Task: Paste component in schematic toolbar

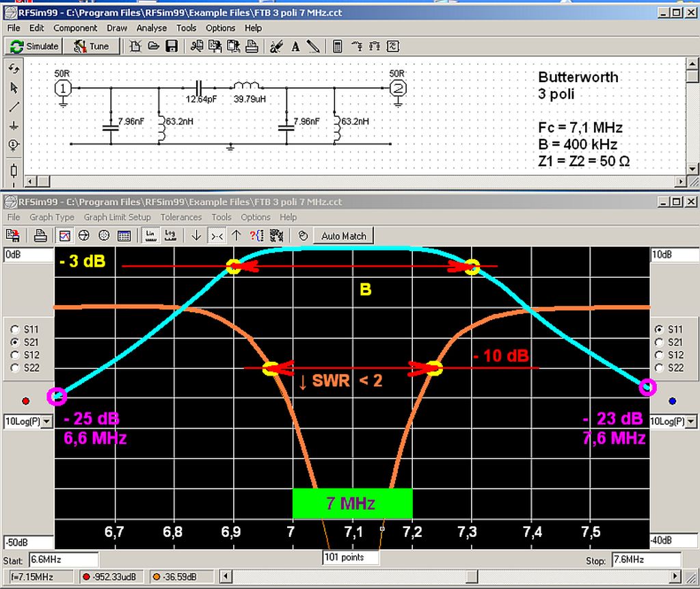Action: coord(233,46)
